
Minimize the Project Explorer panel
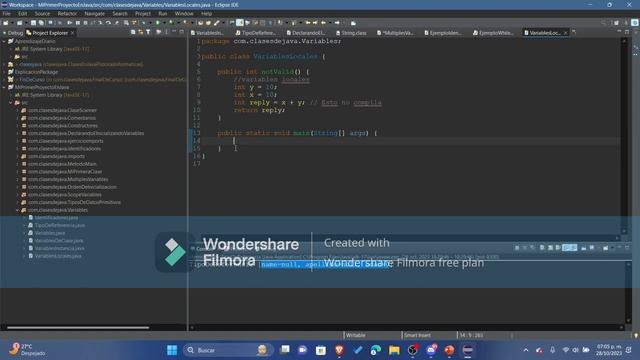(174, 32)
